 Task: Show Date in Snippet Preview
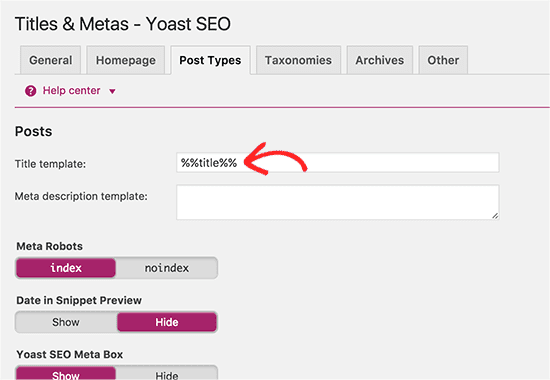pyautogui.click(x=66, y=322)
